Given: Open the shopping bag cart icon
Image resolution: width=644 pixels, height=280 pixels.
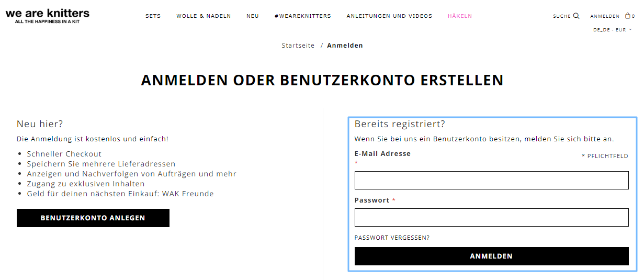Looking at the screenshot, I should coord(628,16).
